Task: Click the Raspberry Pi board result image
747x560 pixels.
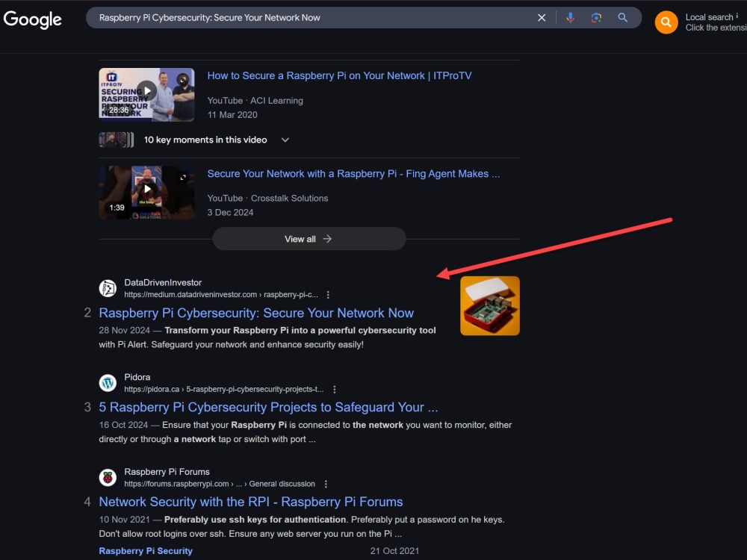Action: (x=490, y=305)
